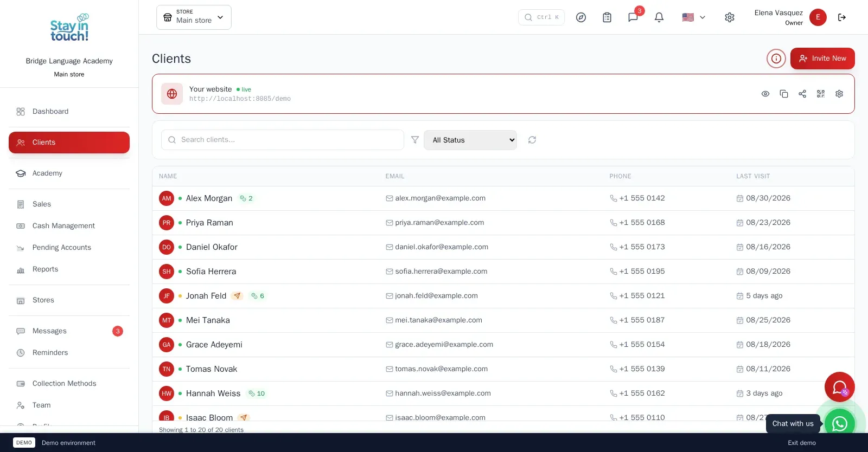
Task: Preview website with the eye icon
Action: point(765,94)
